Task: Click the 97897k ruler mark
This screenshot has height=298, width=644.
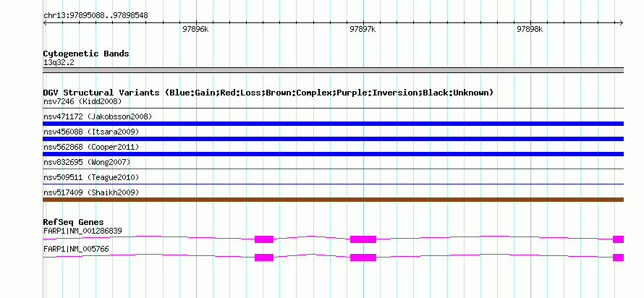Action: point(363,29)
